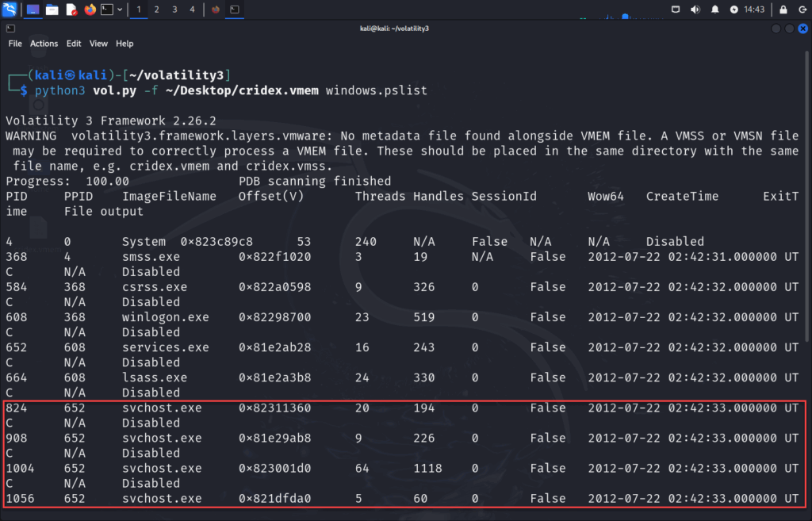Viewport: 812px width, 521px height.
Task: Click the offset 0x81e29ab8 value
Action: pyautogui.click(x=275, y=439)
